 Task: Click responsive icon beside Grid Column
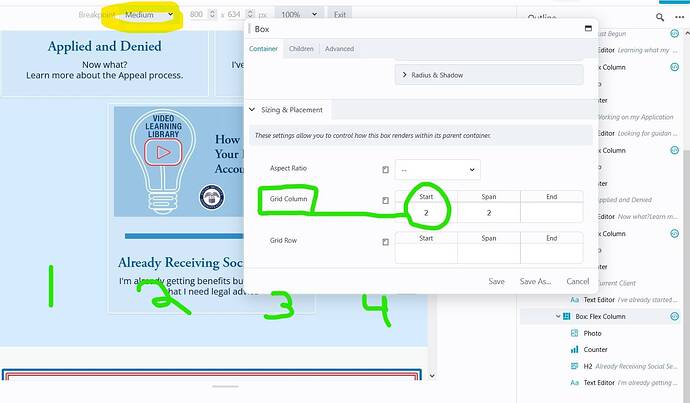click(385, 201)
